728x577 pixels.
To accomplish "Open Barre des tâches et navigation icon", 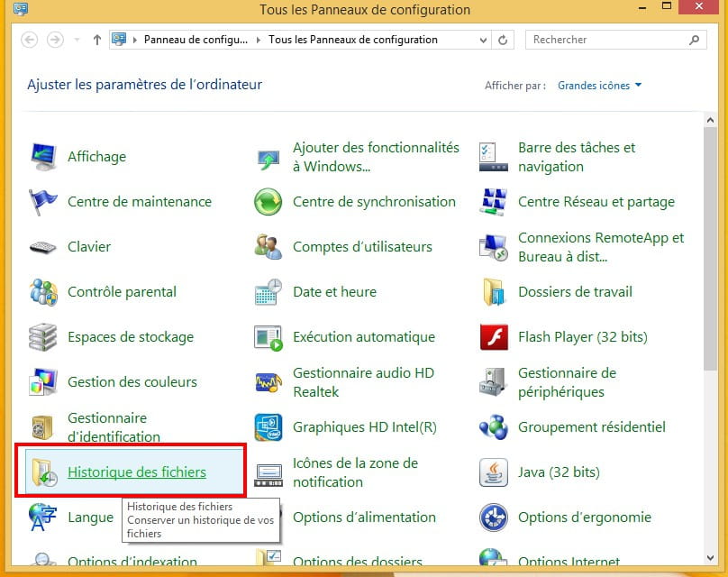I will pos(494,157).
